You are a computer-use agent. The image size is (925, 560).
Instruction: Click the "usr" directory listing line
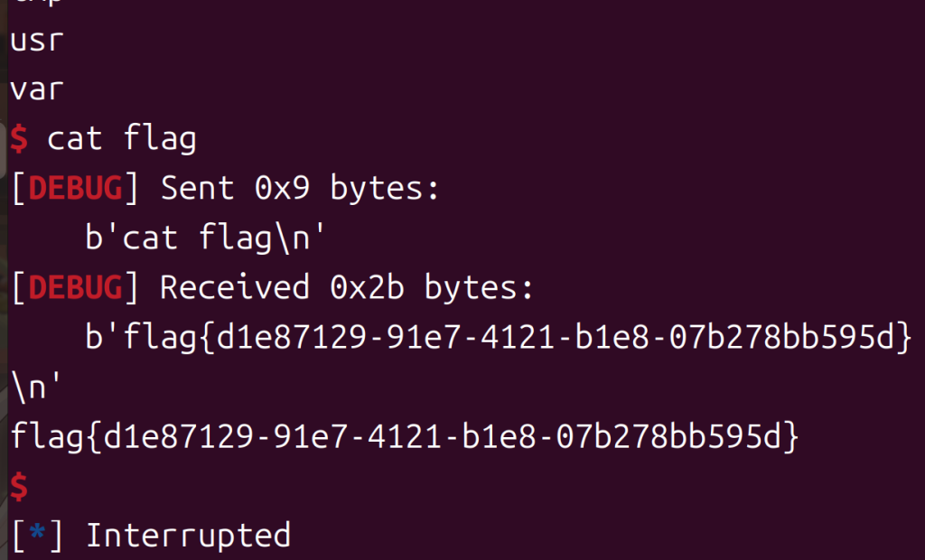[x=36, y=42]
